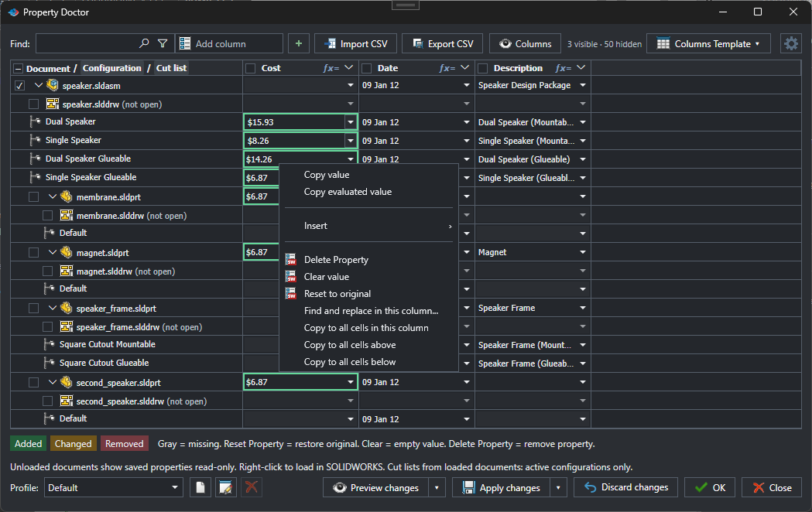
Task: Open the Dual Speaker cost $15.93 dropdown arrow
Action: pos(351,122)
